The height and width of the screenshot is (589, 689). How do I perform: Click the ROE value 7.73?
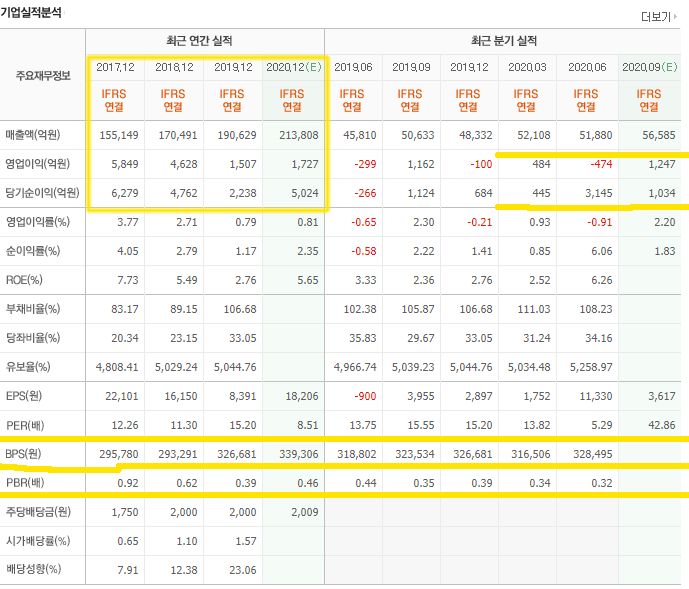[128, 280]
